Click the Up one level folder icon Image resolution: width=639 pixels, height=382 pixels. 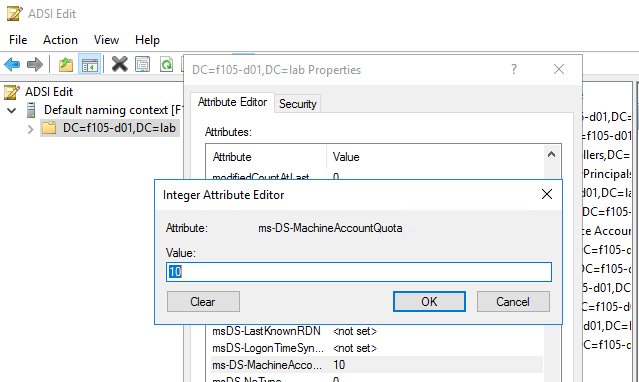(x=66, y=64)
